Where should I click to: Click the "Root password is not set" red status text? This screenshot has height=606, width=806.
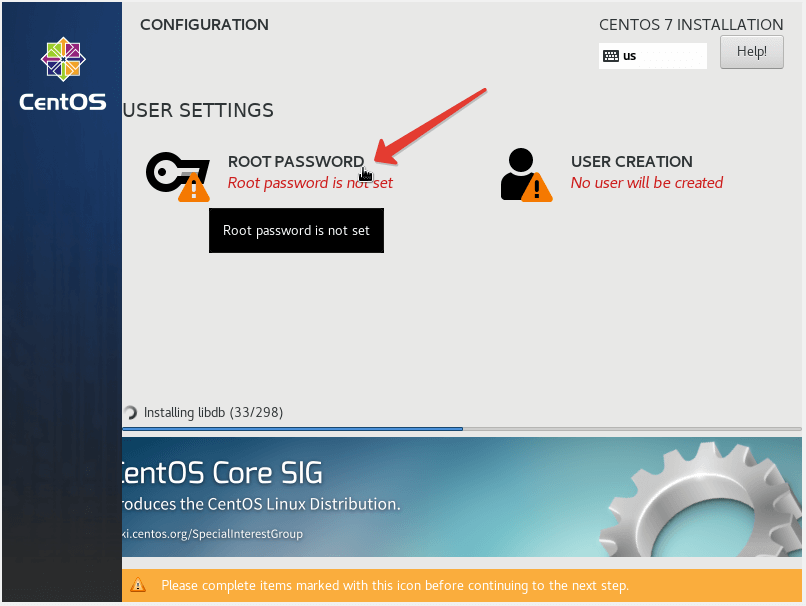pyautogui.click(x=310, y=183)
